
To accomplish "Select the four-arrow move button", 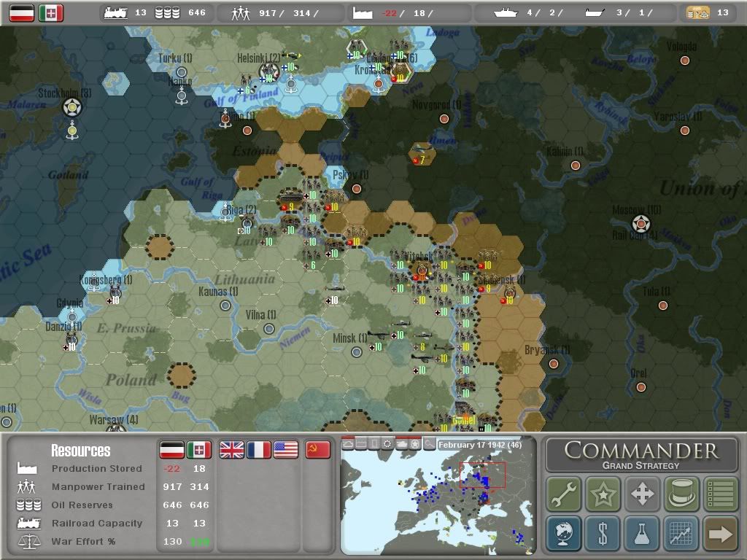I will point(642,494).
